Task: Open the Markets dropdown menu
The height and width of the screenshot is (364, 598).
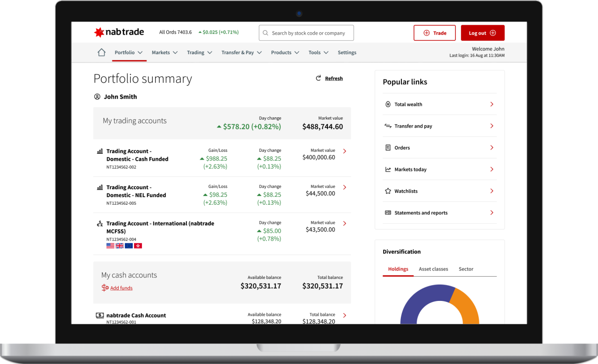Action: coord(164,53)
